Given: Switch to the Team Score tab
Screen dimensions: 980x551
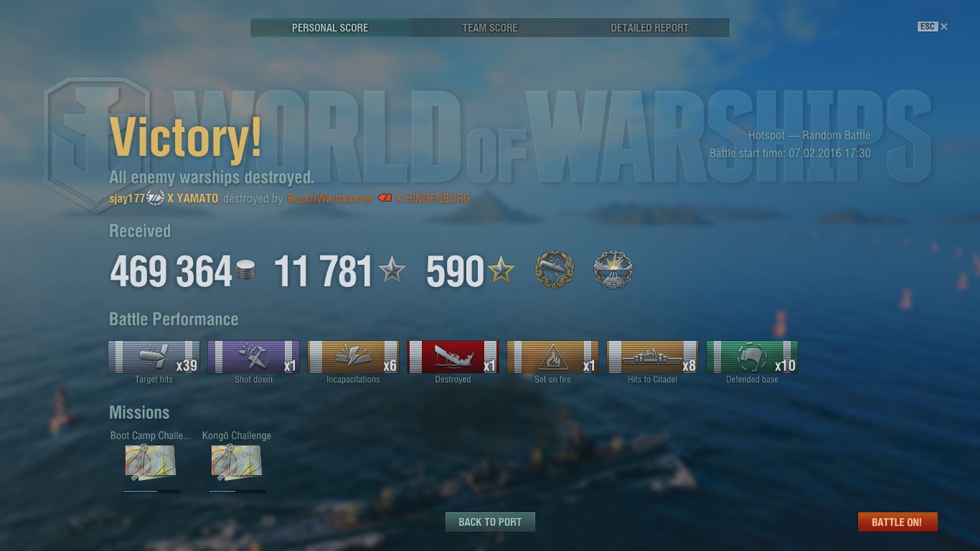Looking at the screenshot, I should (490, 28).
